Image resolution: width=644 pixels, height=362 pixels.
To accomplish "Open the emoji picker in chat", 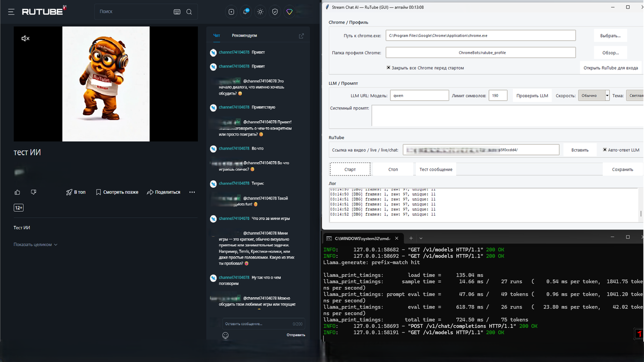I will 225,335.
